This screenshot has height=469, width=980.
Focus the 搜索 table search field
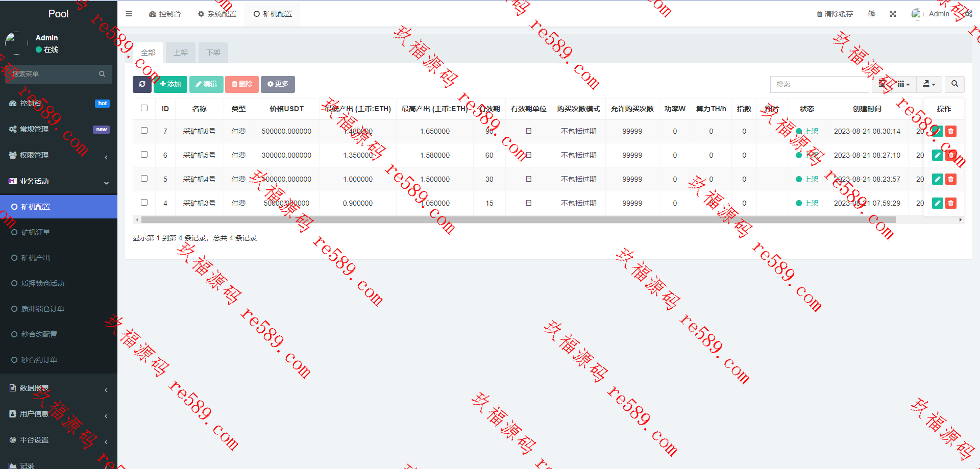[x=819, y=84]
